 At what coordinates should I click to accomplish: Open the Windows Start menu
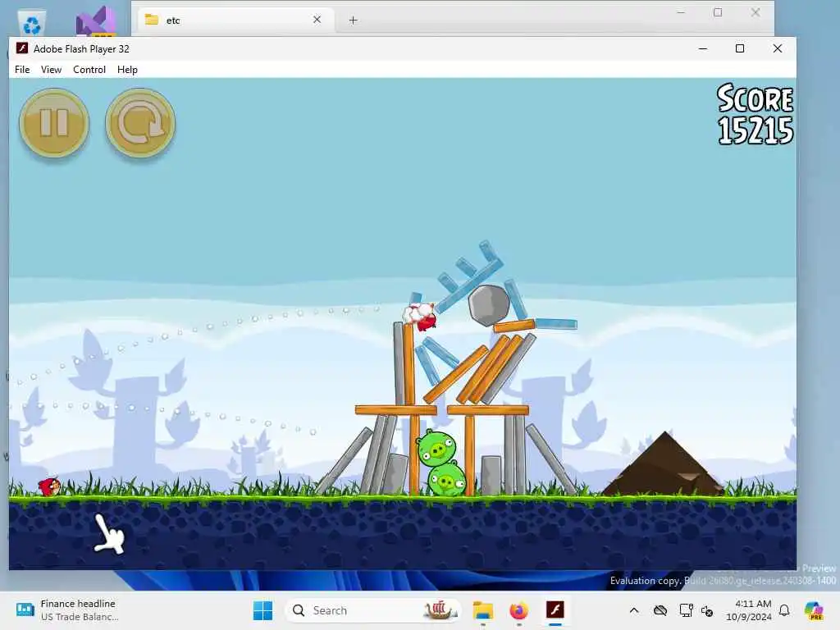[x=262, y=610]
